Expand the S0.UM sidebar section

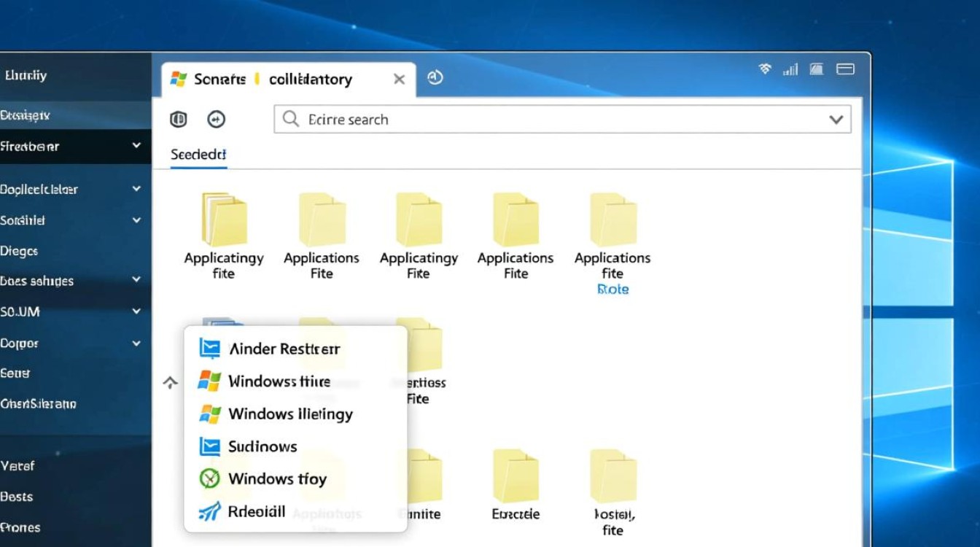136,311
